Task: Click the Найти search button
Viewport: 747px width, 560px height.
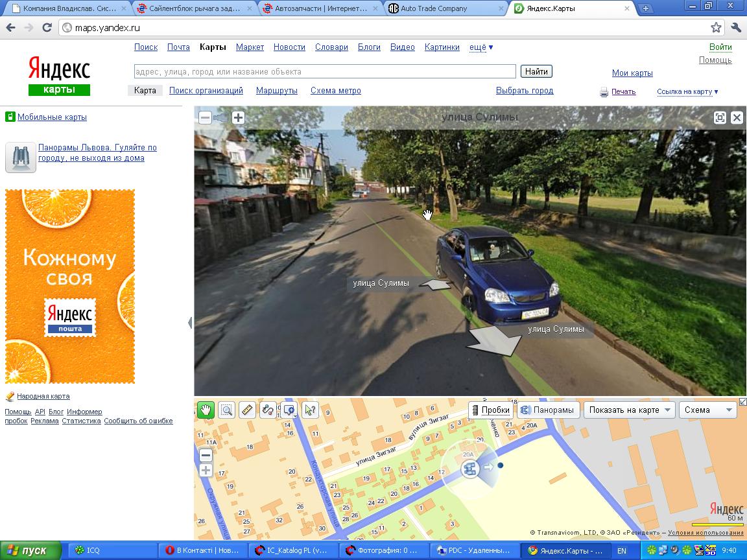Action: (536, 71)
